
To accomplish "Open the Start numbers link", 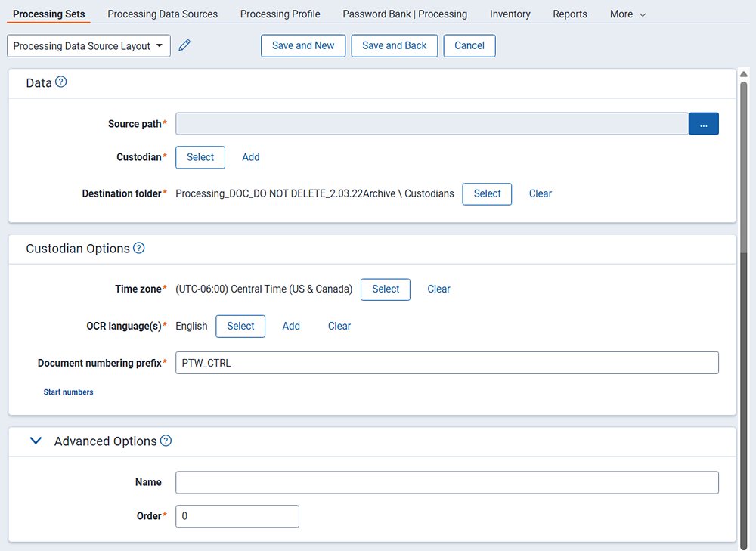I will coord(68,392).
